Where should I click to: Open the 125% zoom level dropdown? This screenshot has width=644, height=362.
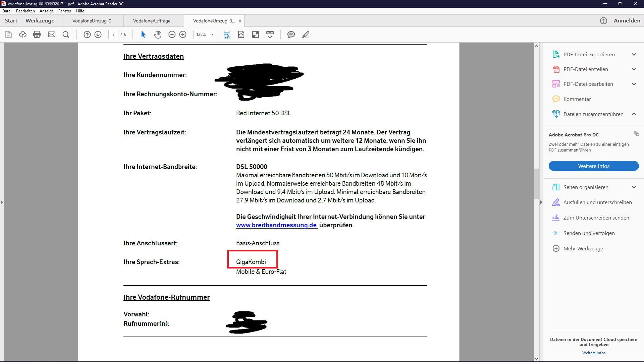tap(212, 35)
